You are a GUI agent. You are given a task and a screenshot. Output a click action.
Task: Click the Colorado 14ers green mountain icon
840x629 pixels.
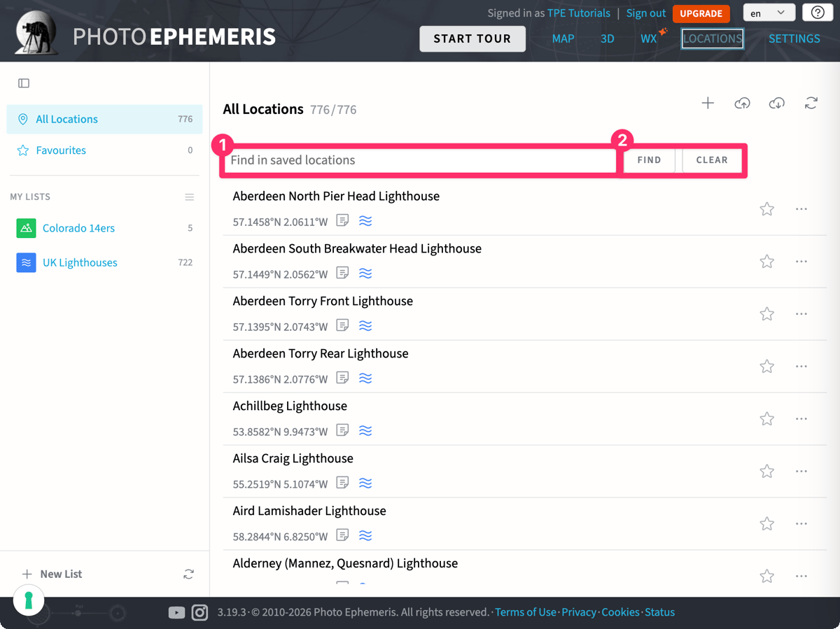26,228
